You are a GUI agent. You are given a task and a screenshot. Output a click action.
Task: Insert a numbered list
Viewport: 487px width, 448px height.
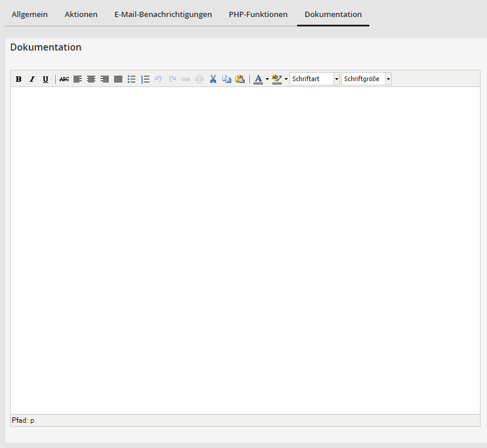[145, 79]
